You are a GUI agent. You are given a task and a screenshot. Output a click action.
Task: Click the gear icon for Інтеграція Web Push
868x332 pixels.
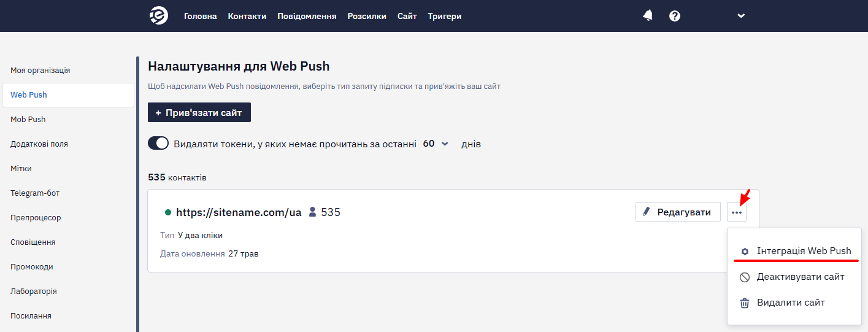point(745,251)
